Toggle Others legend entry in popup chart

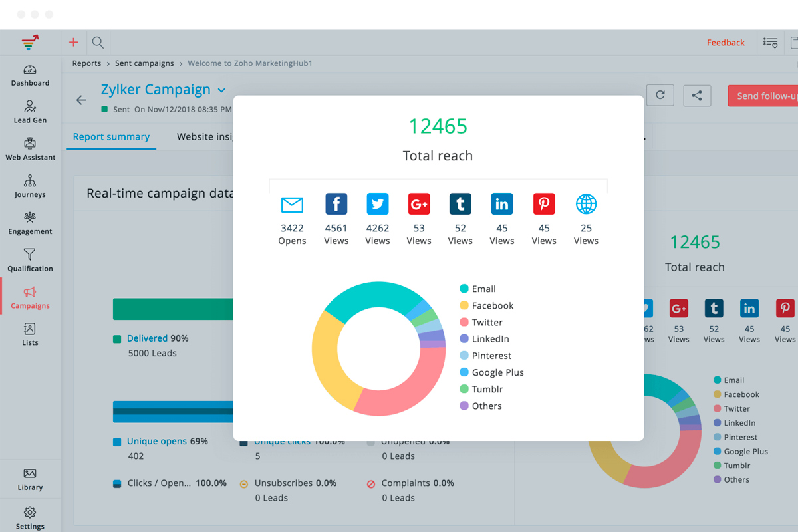click(486, 406)
